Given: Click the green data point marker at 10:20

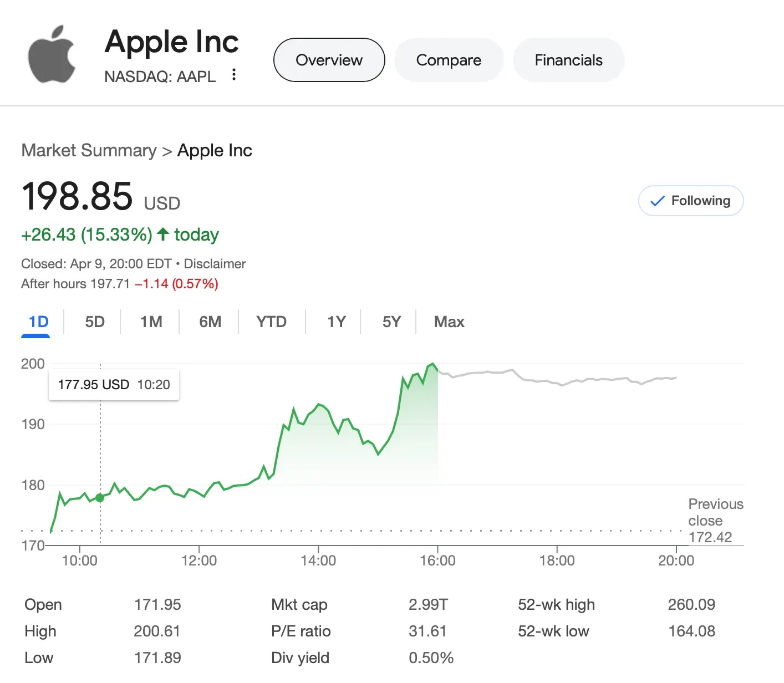Looking at the screenshot, I should coord(100,498).
